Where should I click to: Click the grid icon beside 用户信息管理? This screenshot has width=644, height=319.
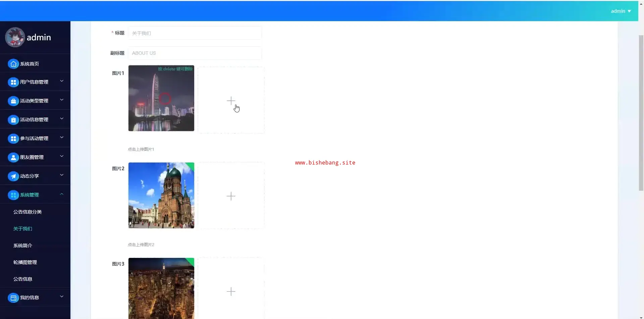(x=13, y=82)
